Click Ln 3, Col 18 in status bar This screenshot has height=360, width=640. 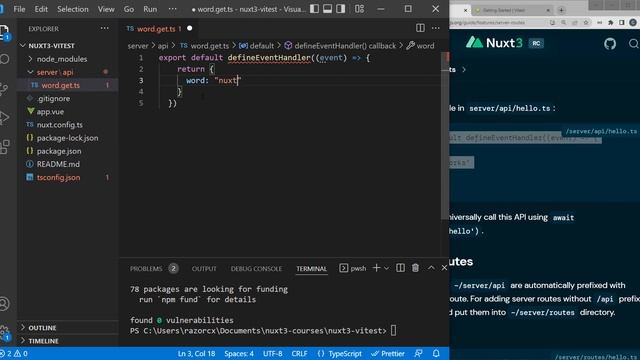point(196,353)
